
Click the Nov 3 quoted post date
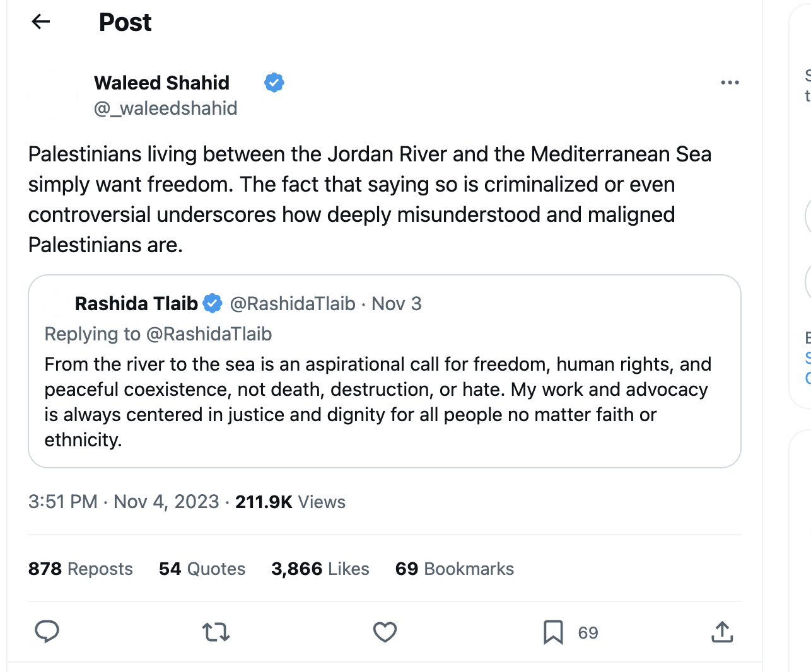396,304
